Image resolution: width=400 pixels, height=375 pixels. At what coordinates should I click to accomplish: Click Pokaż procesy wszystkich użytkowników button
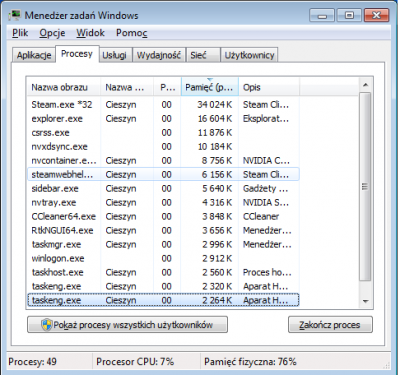[127, 325]
